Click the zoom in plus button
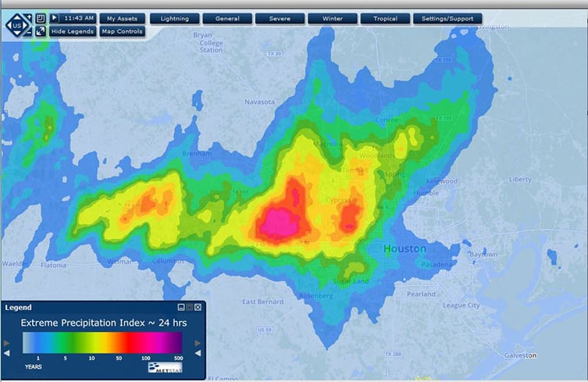 point(29,17)
